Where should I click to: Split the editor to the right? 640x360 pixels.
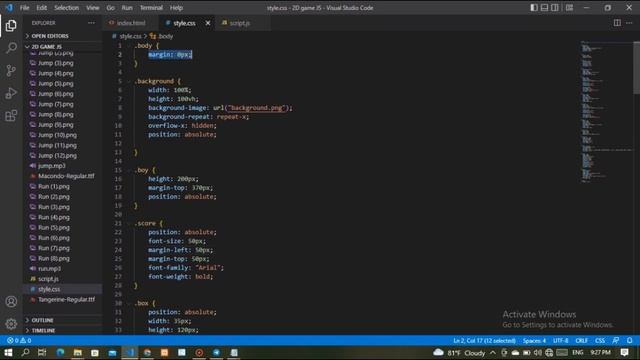(x=617, y=23)
